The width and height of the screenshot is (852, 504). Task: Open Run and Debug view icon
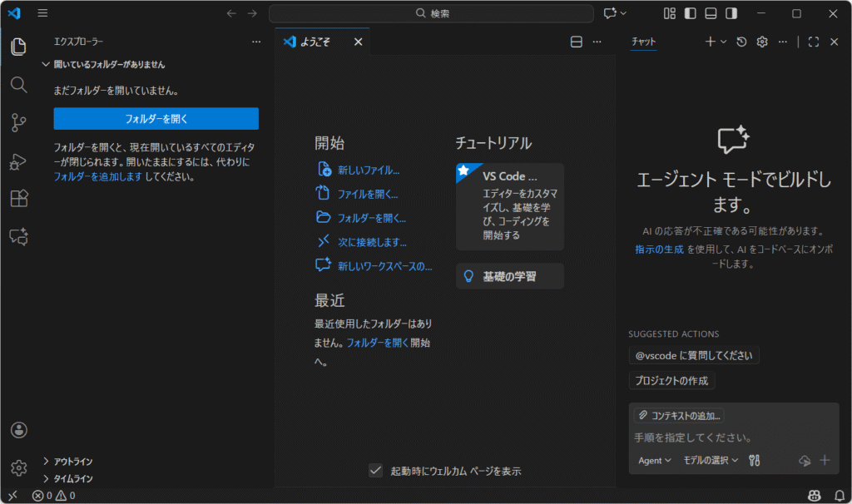[18, 161]
